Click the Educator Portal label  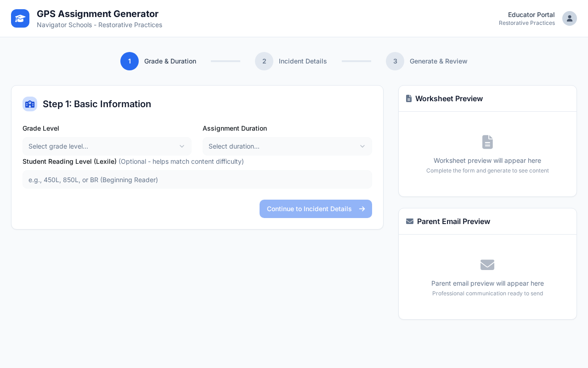pyautogui.click(x=531, y=15)
